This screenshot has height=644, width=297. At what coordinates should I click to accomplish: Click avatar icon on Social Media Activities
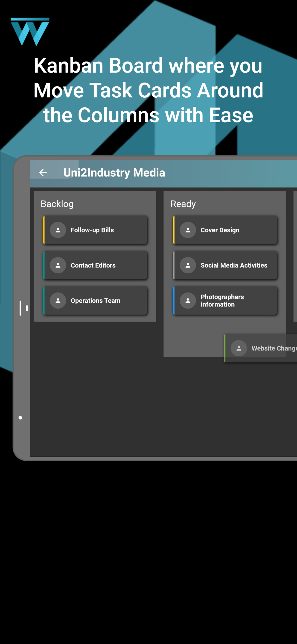click(x=188, y=265)
